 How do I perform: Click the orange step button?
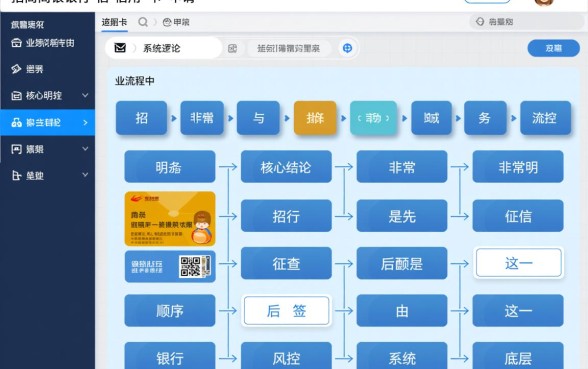coord(315,118)
